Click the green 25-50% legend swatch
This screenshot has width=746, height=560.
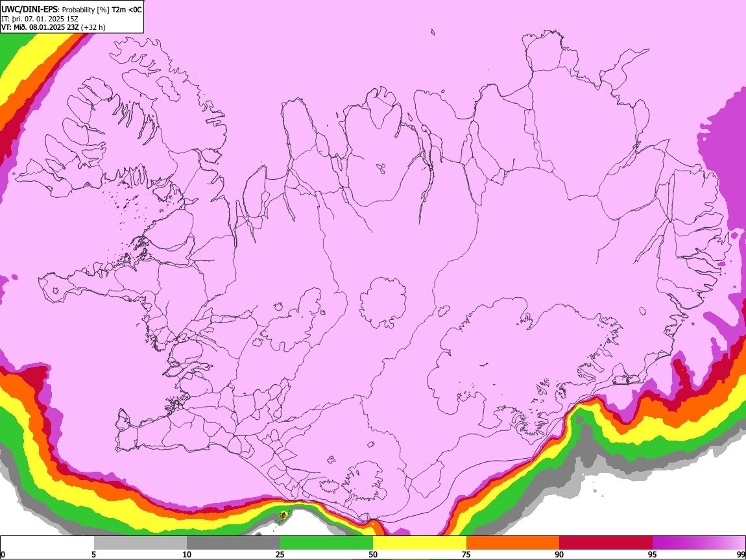pos(326,543)
